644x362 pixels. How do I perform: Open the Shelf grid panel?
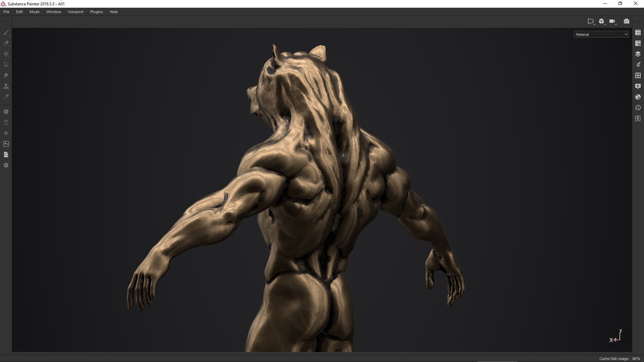click(x=638, y=75)
